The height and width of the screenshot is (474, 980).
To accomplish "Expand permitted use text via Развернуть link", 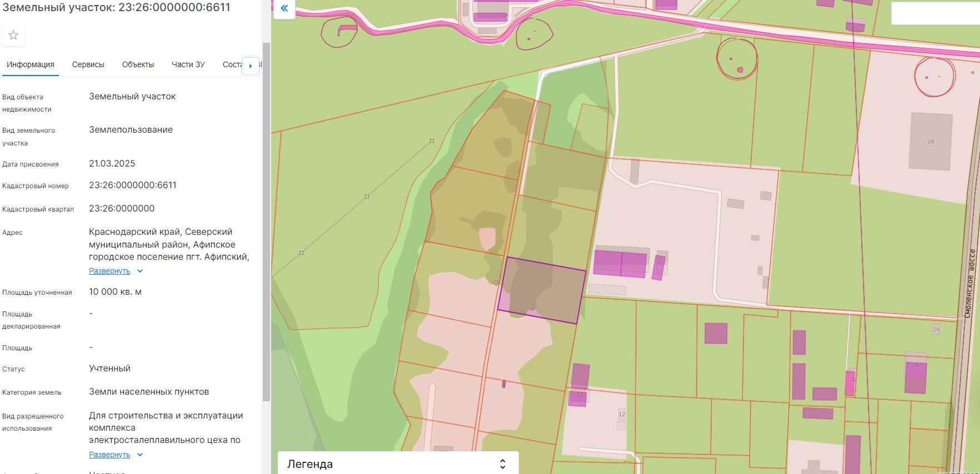I will (109, 455).
